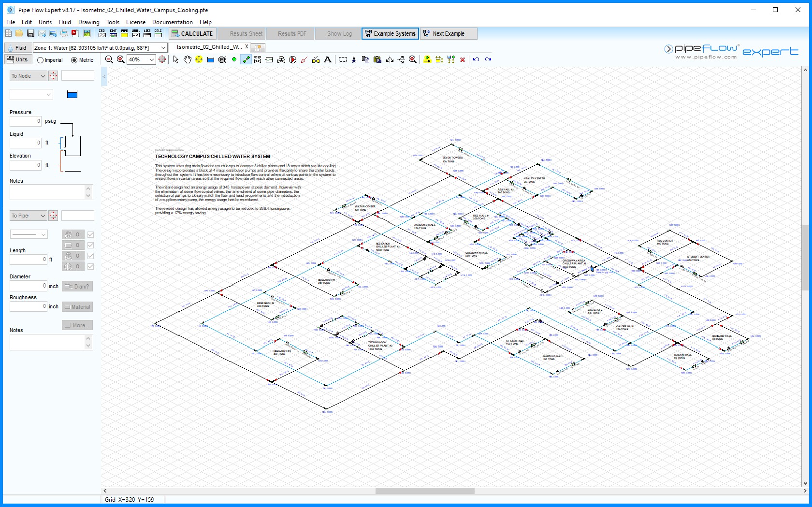
Task: Open the node type dropdown under To Node
Action: (31, 95)
